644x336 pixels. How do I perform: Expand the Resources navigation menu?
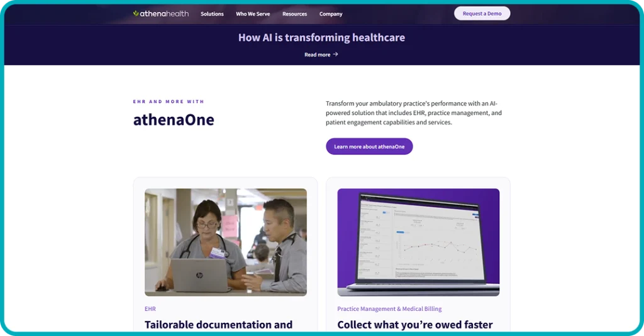[x=294, y=14]
